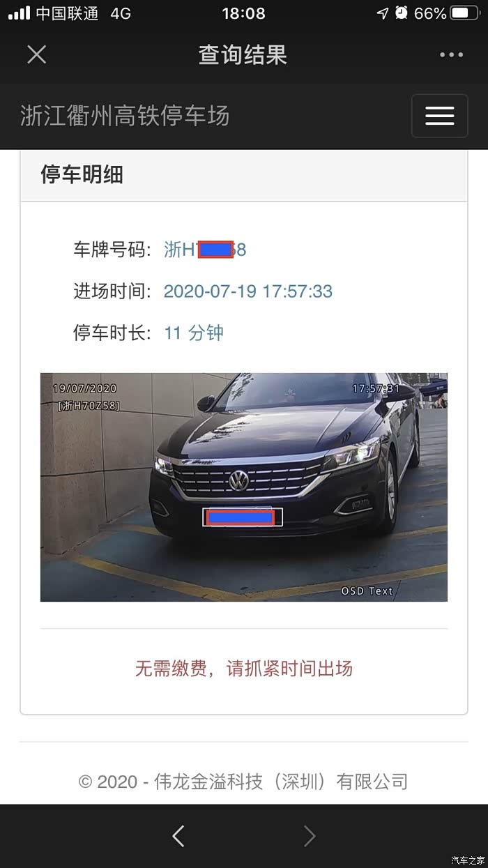Screen dimensions: 488x868
Task: Tap the status bar clock 18:08
Action: click(x=243, y=13)
